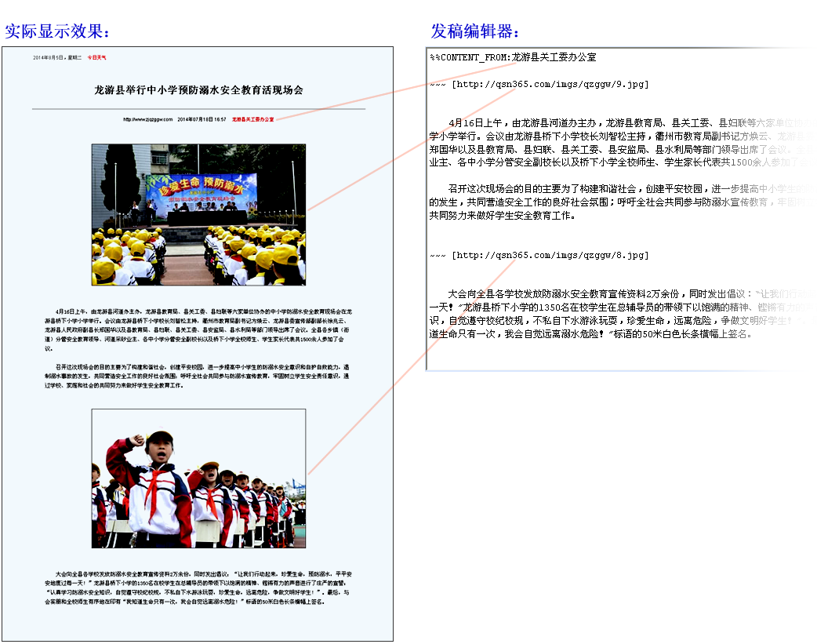
Task: Click the publish time 2014年07月18日 16:57
Action: (202, 119)
